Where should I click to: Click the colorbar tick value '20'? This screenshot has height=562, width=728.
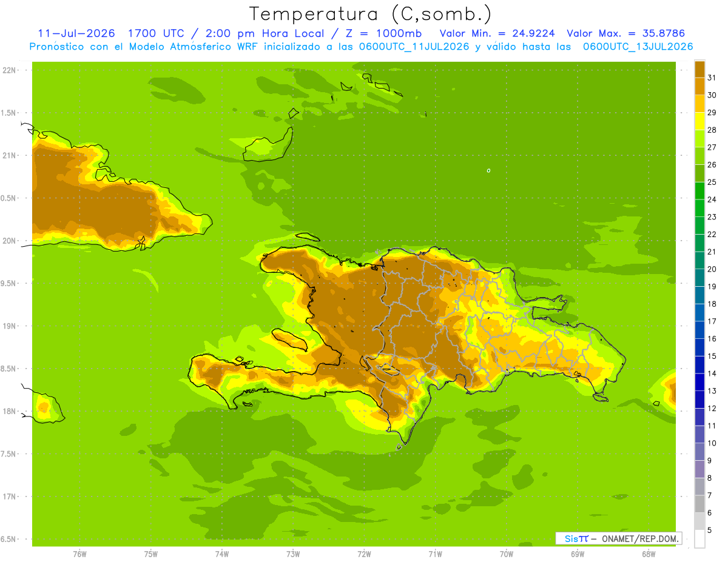coord(712,269)
